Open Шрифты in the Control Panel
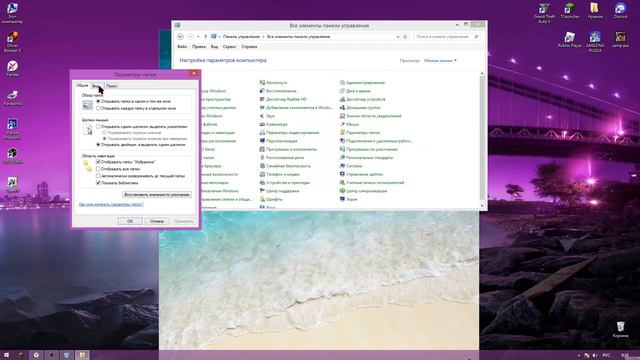 tap(271, 199)
